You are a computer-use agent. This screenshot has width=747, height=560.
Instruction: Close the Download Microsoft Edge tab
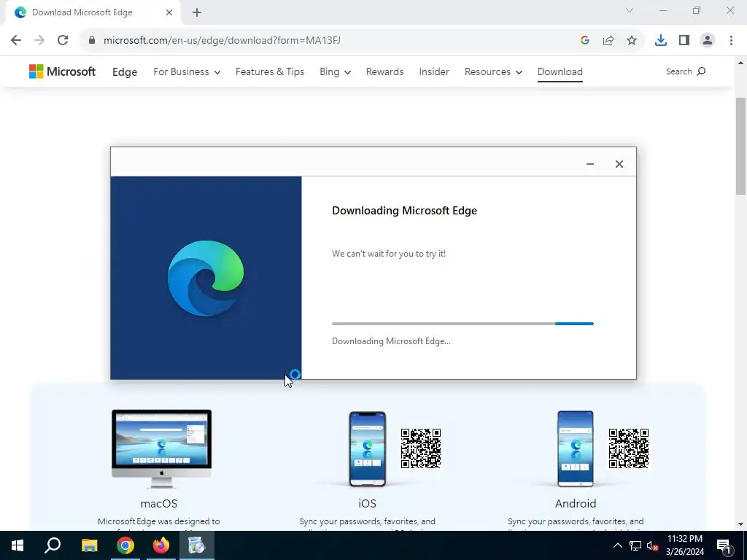coord(169,12)
